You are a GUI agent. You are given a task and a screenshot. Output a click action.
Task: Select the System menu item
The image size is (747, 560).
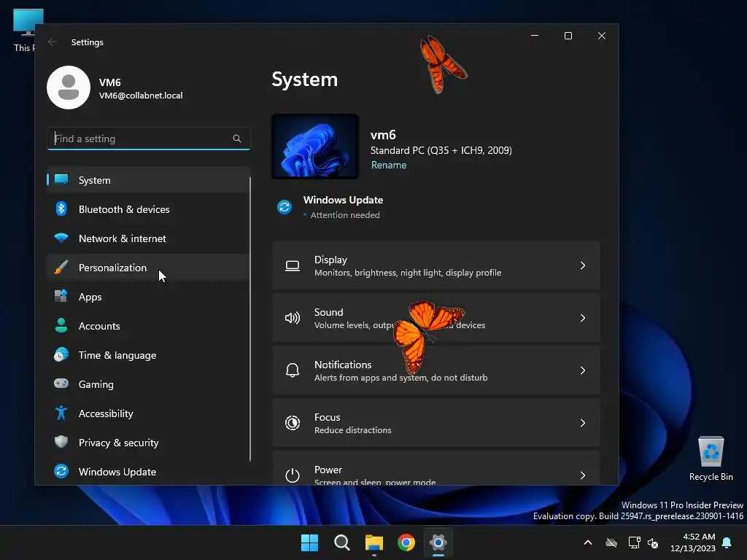click(148, 180)
